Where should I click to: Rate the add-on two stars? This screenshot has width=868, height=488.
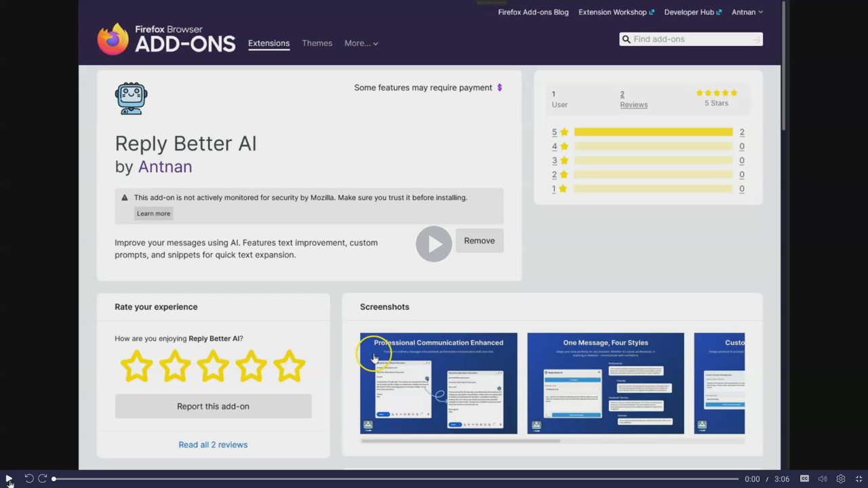tap(175, 366)
